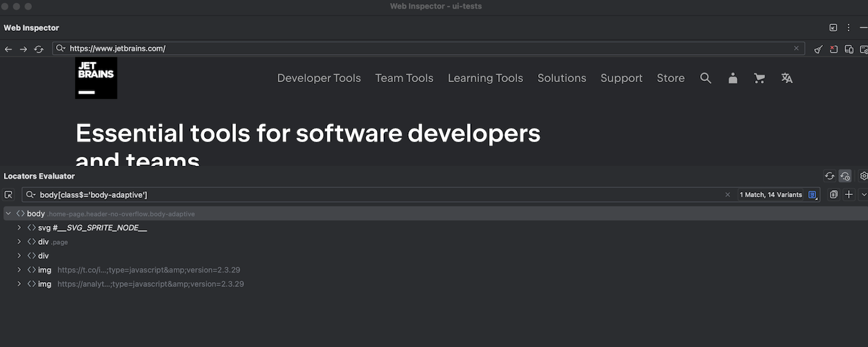Toggle the auto-refresh clock button
868x347 pixels.
click(845, 176)
